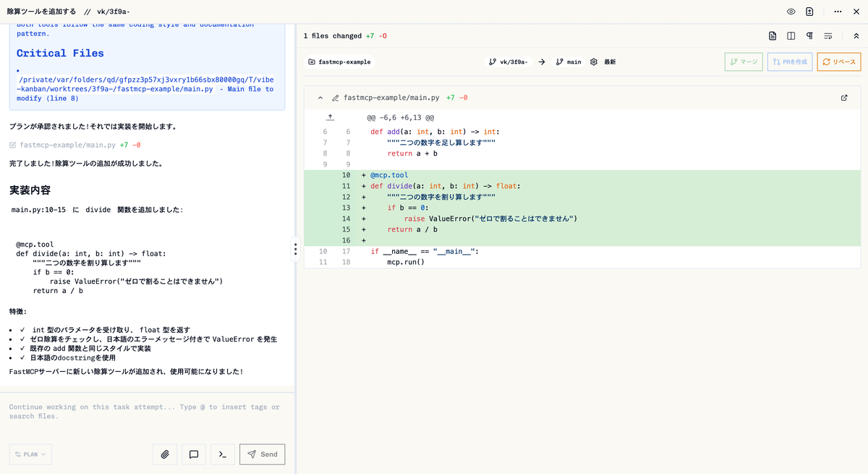
Task: Open main.py in editor via external icon
Action: click(844, 98)
